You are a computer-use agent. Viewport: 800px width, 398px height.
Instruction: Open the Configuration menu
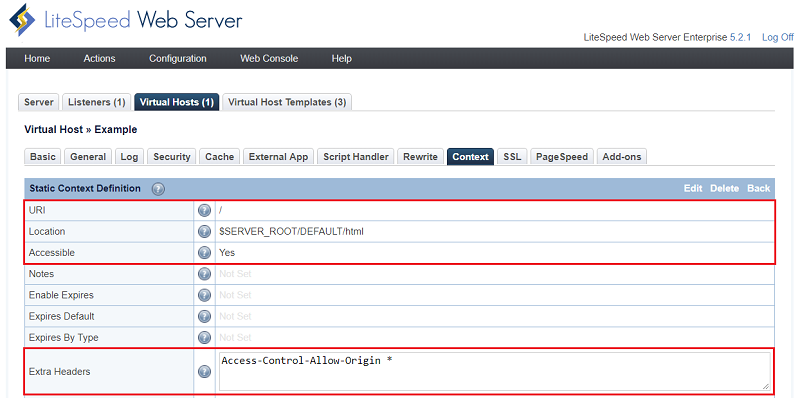[x=178, y=59]
